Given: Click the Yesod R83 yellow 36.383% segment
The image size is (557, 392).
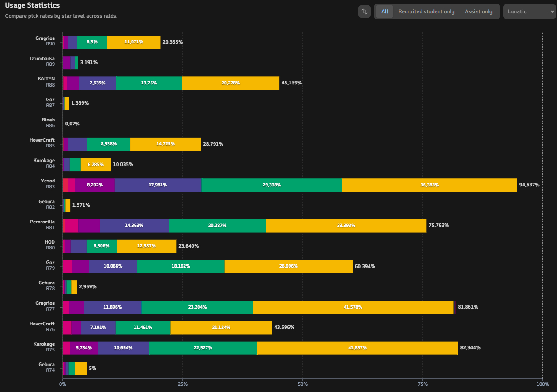Looking at the screenshot, I should pyautogui.click(x=429, y=185).
